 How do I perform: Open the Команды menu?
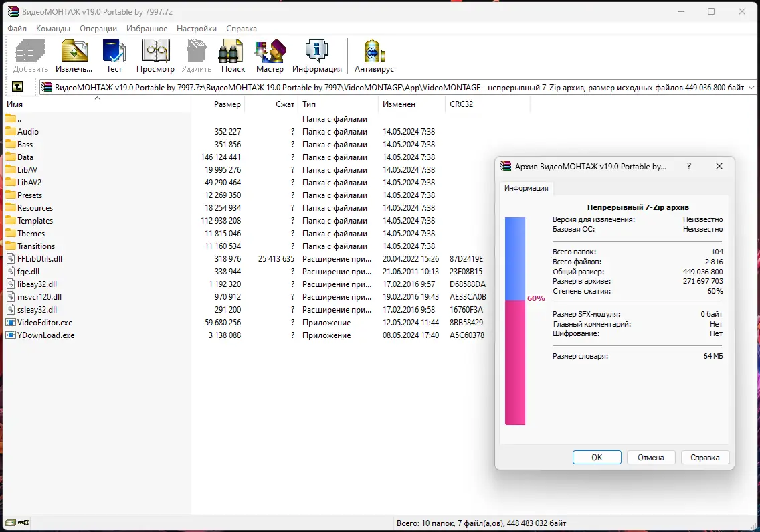54,29
